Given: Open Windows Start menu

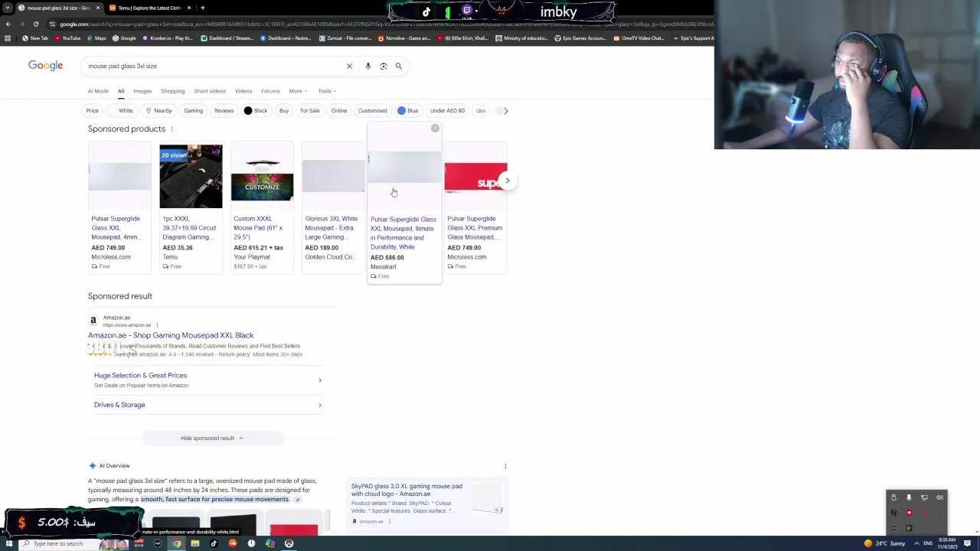Looking at the screenshot, I should coord(9,543).
